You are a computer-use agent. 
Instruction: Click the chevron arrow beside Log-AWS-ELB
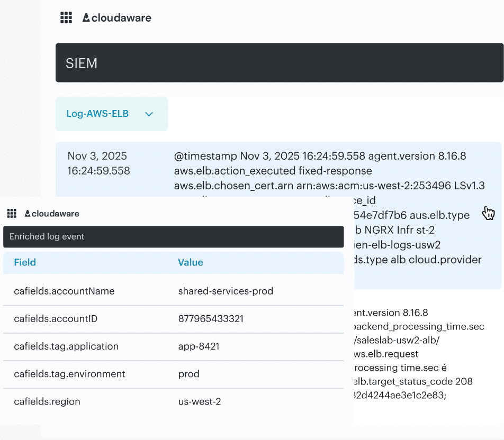click(149, 114)
